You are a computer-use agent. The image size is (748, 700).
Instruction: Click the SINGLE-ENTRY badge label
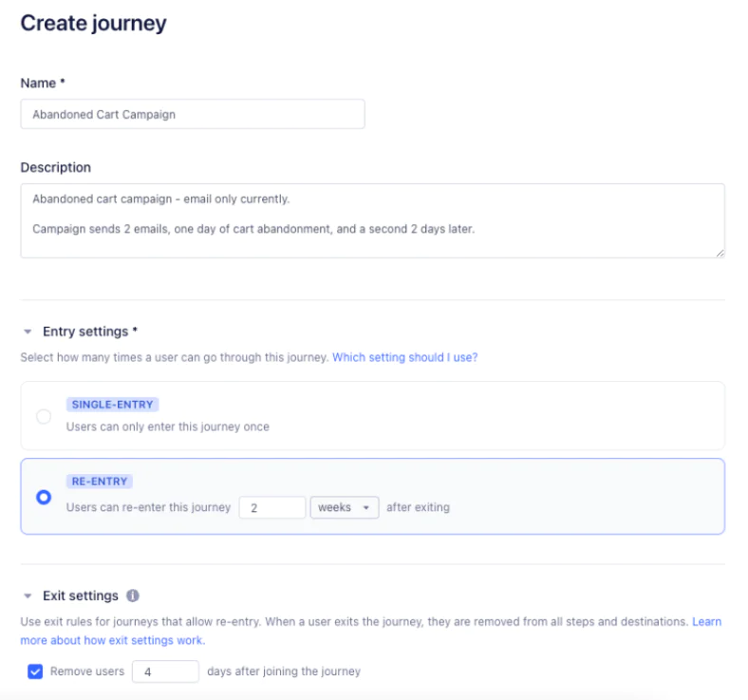pyautogui.click(x=112, y=405)
